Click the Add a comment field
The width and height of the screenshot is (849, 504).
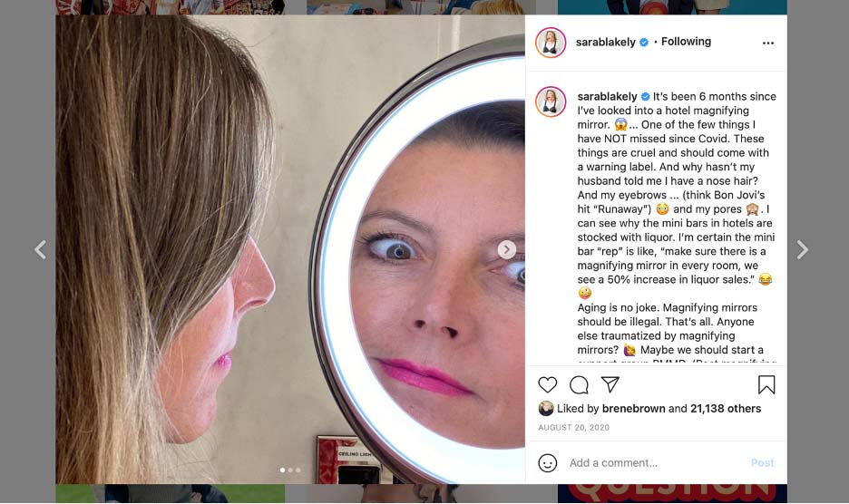(655, 462)
